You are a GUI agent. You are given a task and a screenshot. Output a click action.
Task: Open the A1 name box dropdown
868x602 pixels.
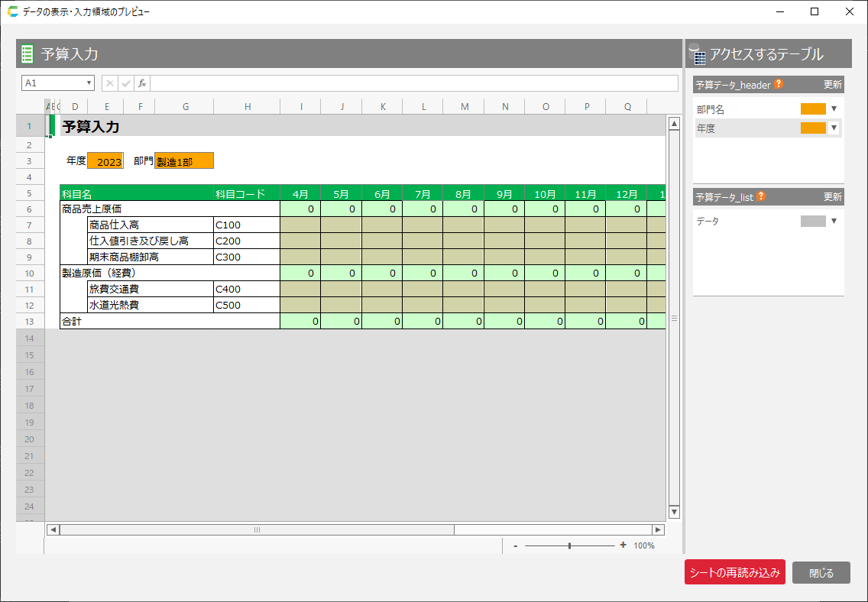[89, 83]
